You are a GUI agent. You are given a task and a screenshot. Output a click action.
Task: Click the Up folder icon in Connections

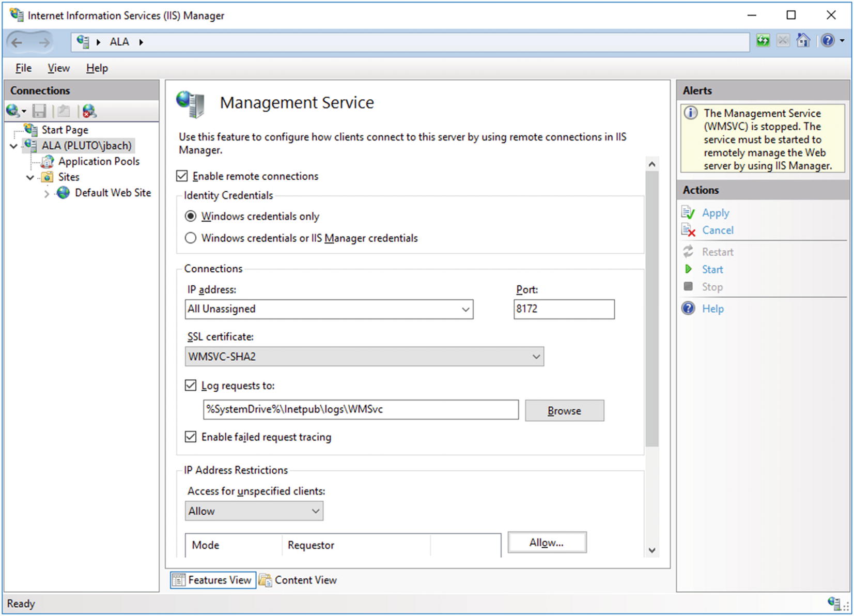(x=64, y=111)
